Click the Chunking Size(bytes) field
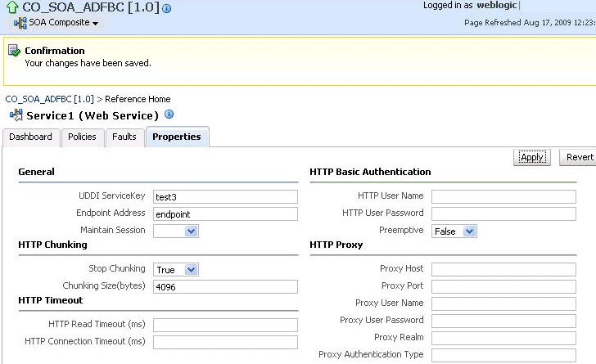The width and height of the screenshot is (596, 364). [x=225, y=287]
